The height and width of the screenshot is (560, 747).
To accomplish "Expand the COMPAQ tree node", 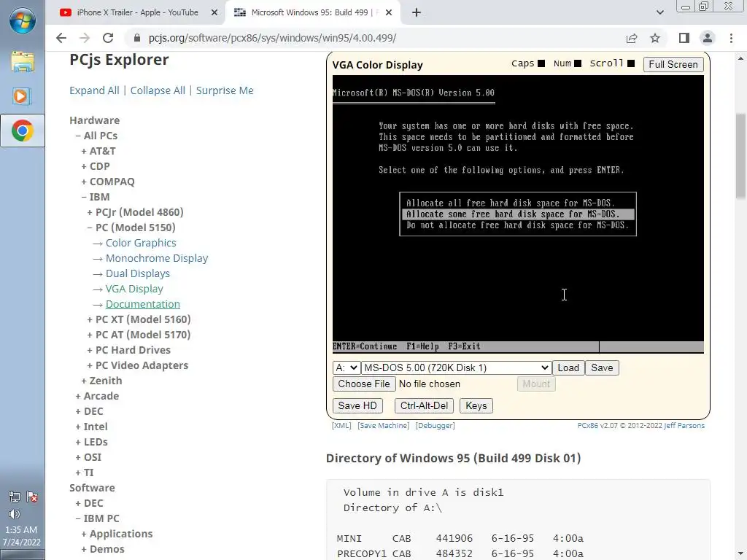I will click(108, 182).
